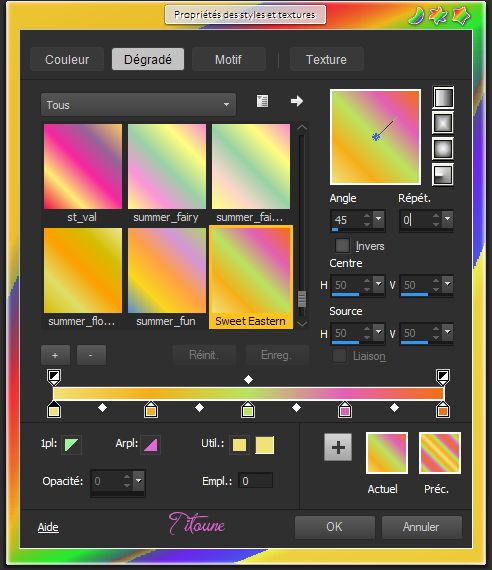This screenshot has height=570, width=492.
Task: Click the large plus add-to-palette icon
Action: click(x=338, y=447)
